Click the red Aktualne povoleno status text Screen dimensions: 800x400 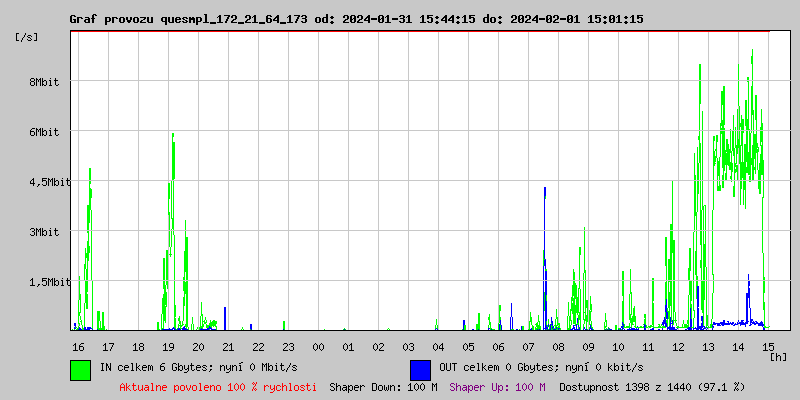(x=218, y=387)
